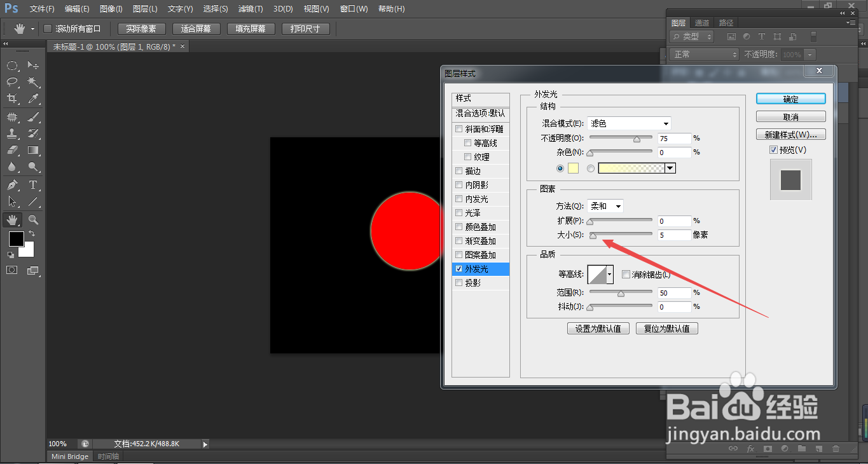Select the gradient radio button for glow color
868x464 pixels.
click(591, 168)
